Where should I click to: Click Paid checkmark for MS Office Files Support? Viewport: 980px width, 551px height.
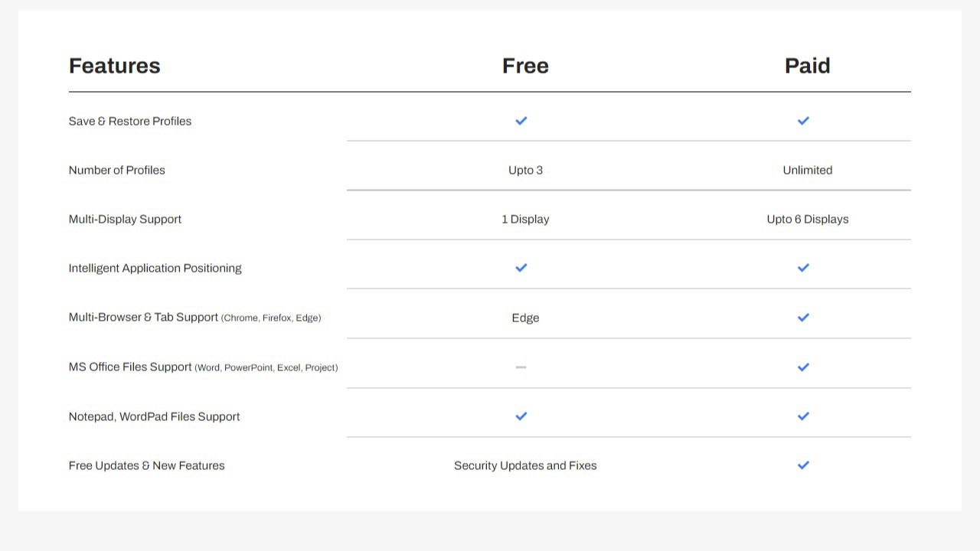tap(803, 367)
